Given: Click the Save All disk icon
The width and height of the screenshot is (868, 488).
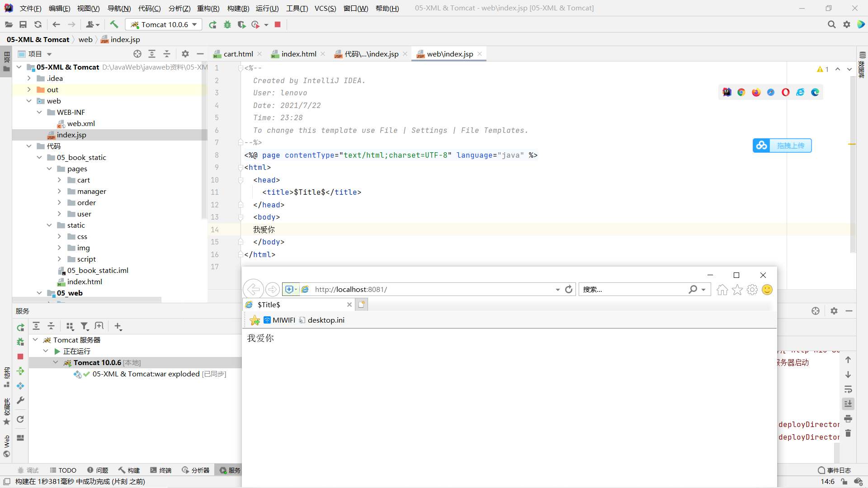Looking at the screenshot, I should tap(23, 24).
